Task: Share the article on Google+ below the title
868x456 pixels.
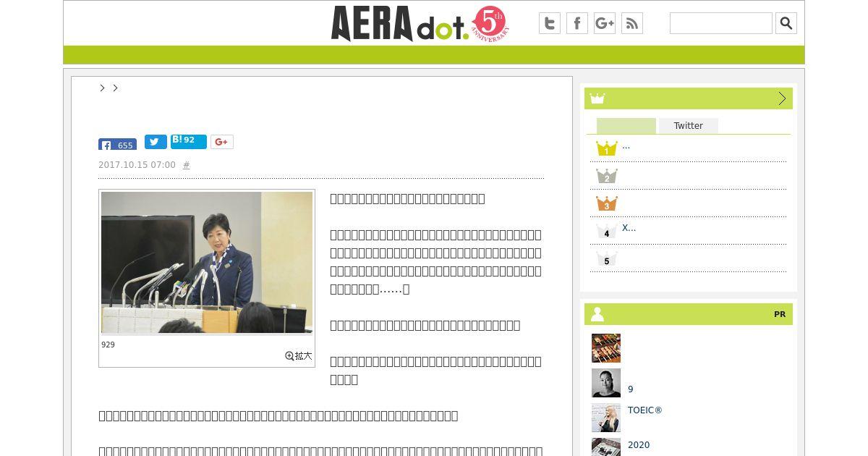Action: pyautogui.click(x=222, y=142)
